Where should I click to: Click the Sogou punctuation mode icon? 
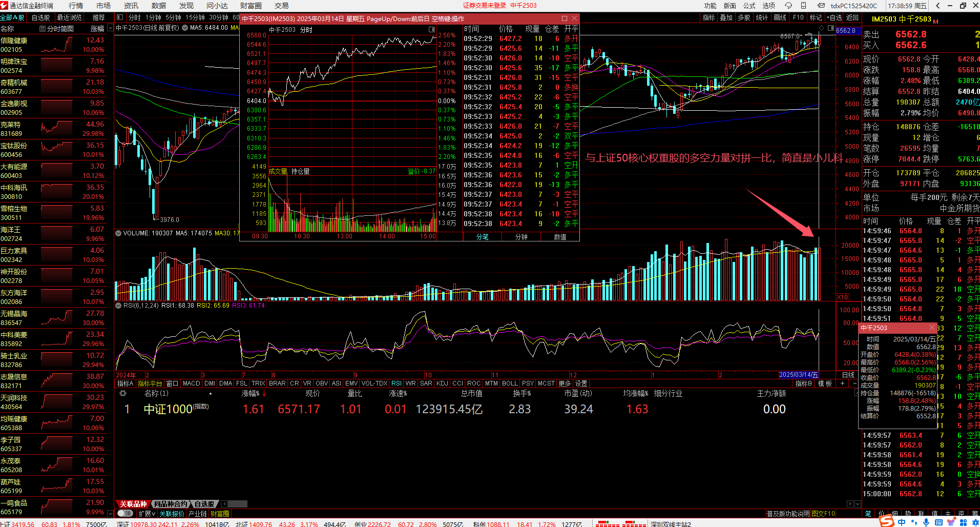click(x=914, y=522)
